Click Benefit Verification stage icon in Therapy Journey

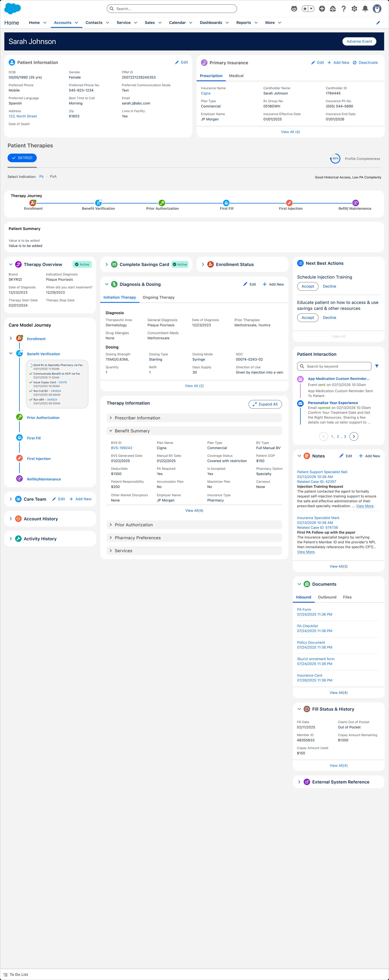pos(98,203)
